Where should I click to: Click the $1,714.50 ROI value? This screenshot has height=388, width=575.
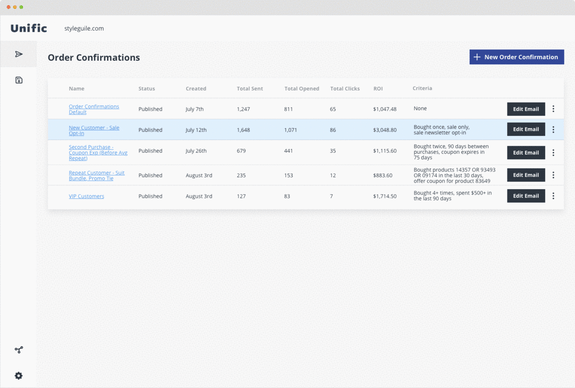(385, 196)
